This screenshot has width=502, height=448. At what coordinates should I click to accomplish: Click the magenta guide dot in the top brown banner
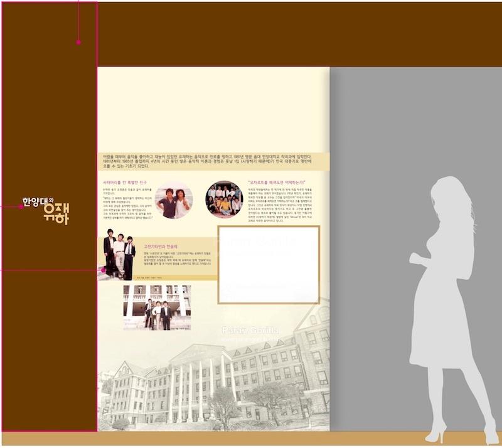(78, 43)
